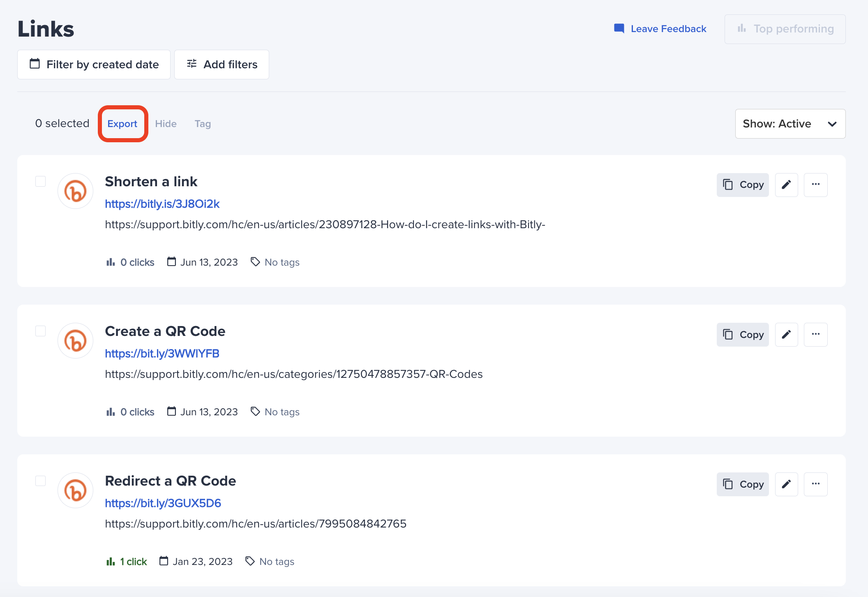This screenshot has width=868, height=597.
Task: Click the Top performing button
Action: 785,29
